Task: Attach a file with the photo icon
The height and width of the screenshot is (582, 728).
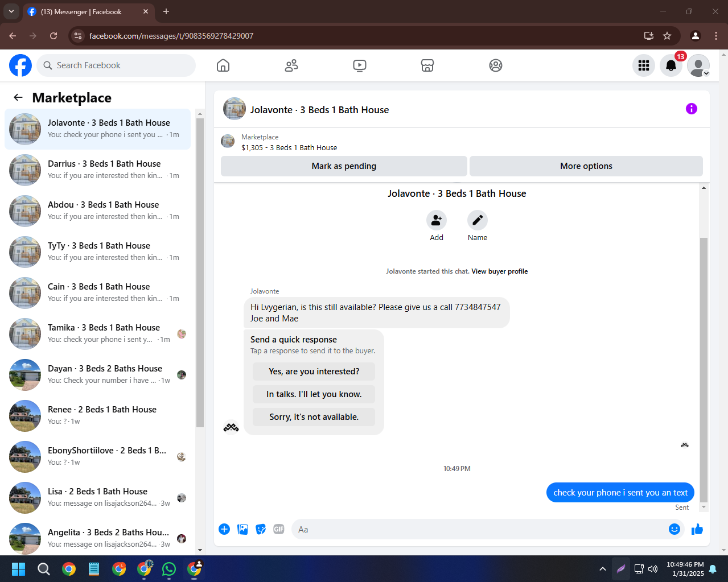Action: click(242, 529)
